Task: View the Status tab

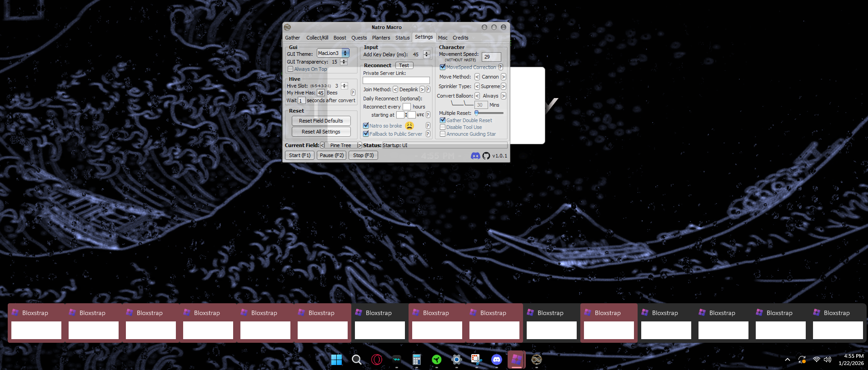Action: [x=403, y=38]
